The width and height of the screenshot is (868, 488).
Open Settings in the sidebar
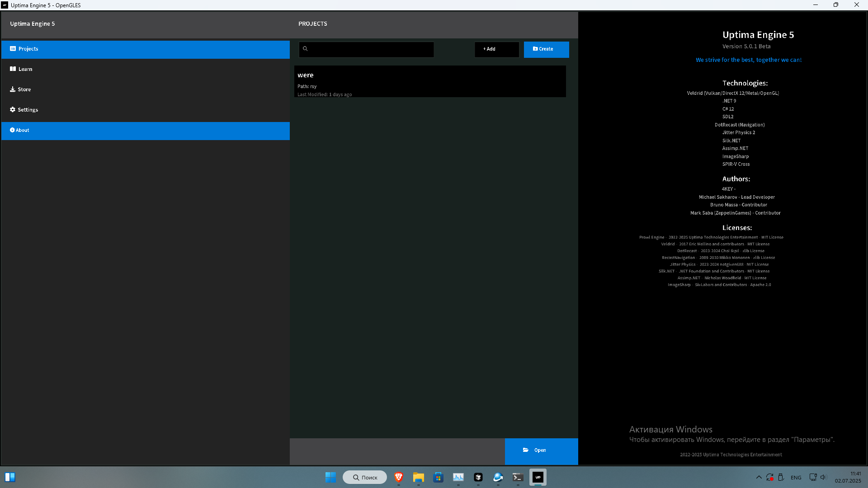coord(145,110)
